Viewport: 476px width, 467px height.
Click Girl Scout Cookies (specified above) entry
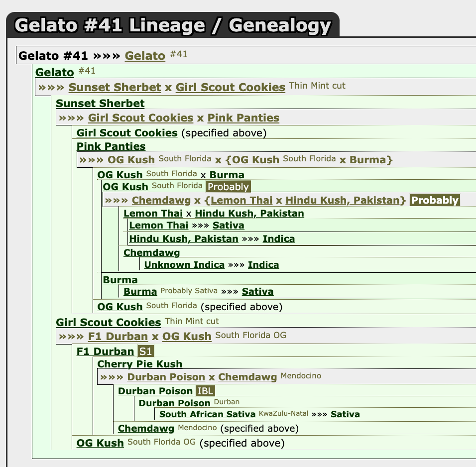[127, 133]
